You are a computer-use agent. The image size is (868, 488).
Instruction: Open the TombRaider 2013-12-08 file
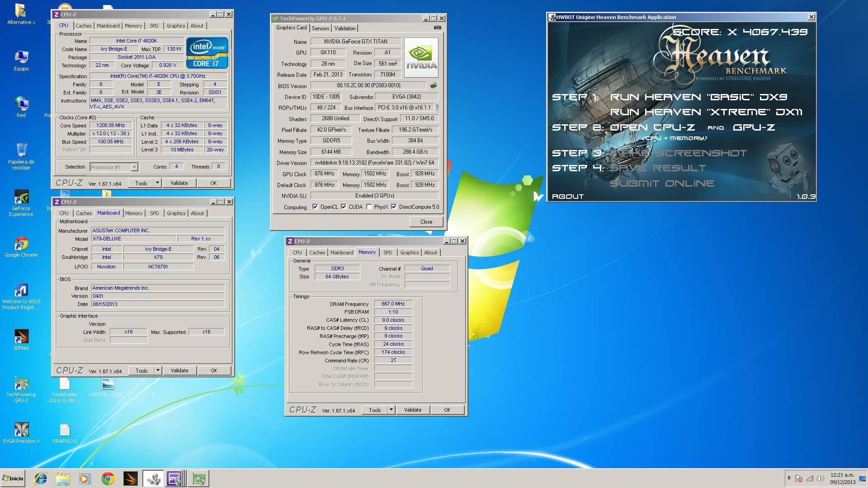pyautogui.click(x=65, y=389)
